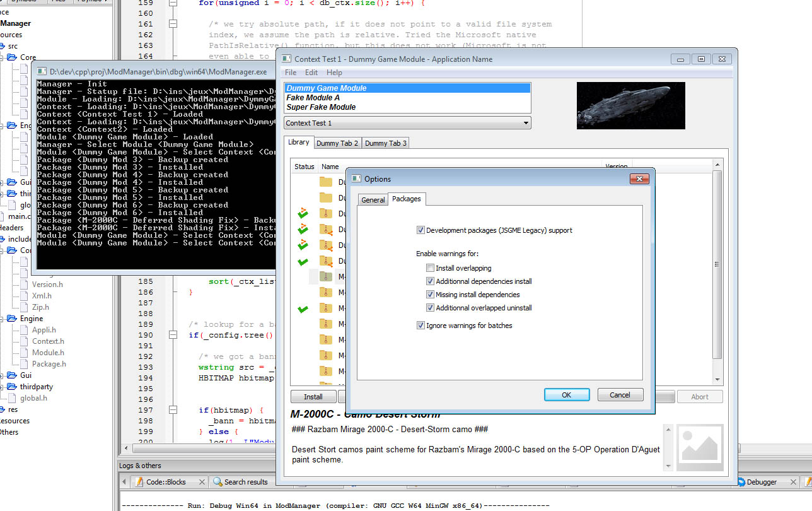Select Super Fake Module in the module list
Screen dimensions: 812x511
coord(407,107)
